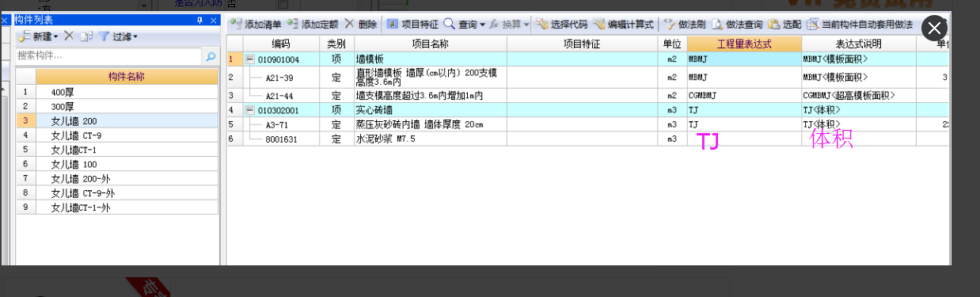Click the magnifier search icon in component list
The height and width of the screenshot is (297, 980).
pyautogui.click(x=211, y=56)
